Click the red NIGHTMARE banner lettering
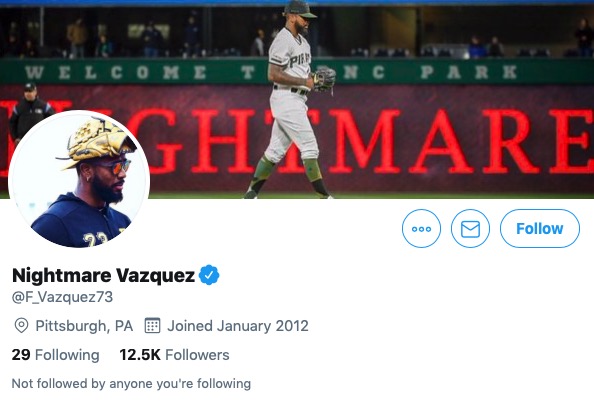The height and width of the screenshot is (410, 594). (297, 141)
